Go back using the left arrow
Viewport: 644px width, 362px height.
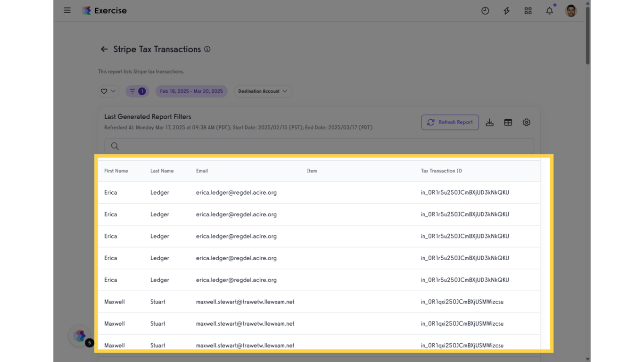(104, 49)
